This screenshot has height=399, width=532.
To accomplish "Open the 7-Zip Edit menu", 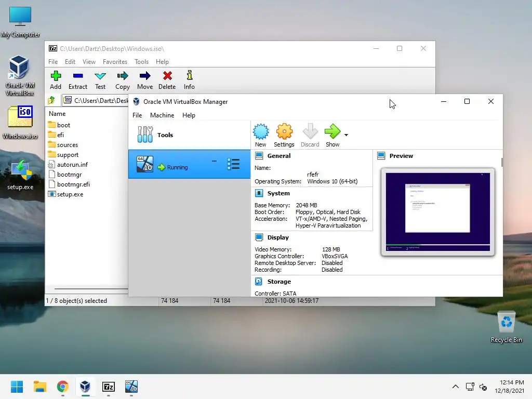I will [70, 62].
